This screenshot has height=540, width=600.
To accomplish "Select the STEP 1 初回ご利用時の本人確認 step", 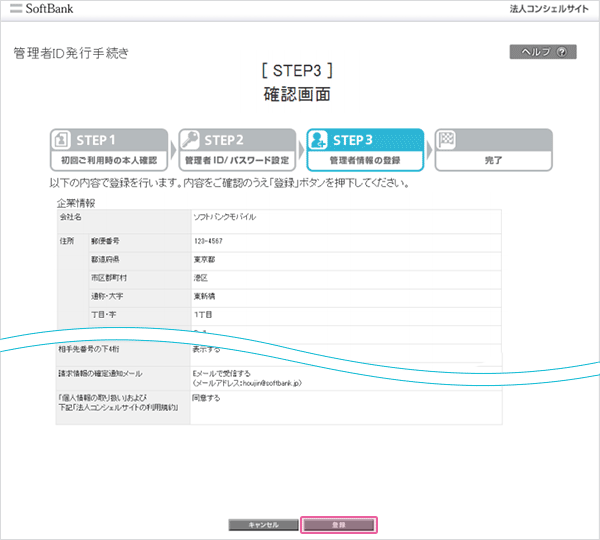I will tap(109, 150).
